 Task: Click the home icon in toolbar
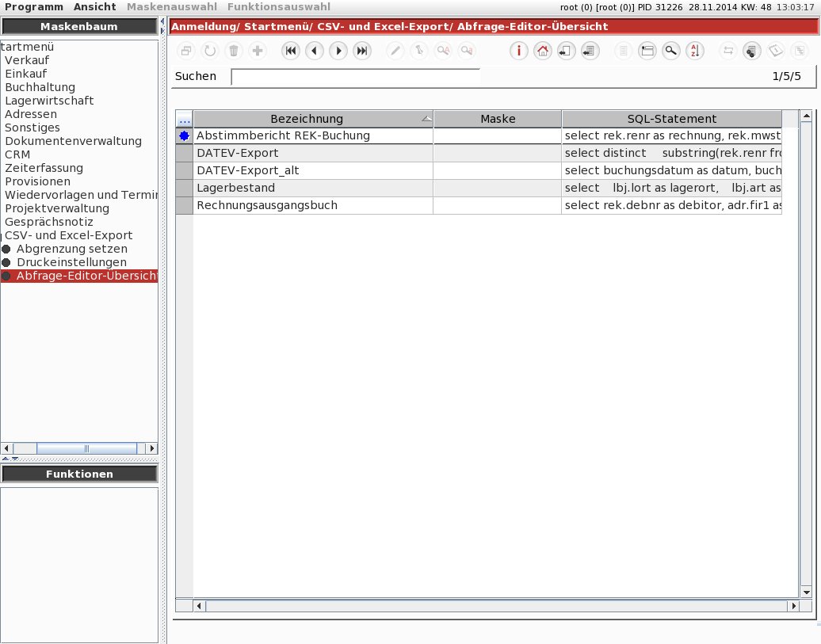pyautogui.click(x=542, y=51)
